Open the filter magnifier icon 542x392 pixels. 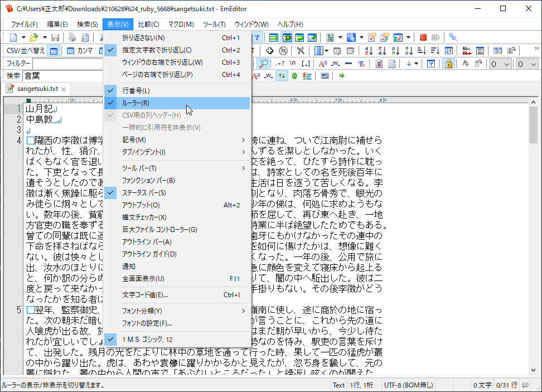point(264,63)
